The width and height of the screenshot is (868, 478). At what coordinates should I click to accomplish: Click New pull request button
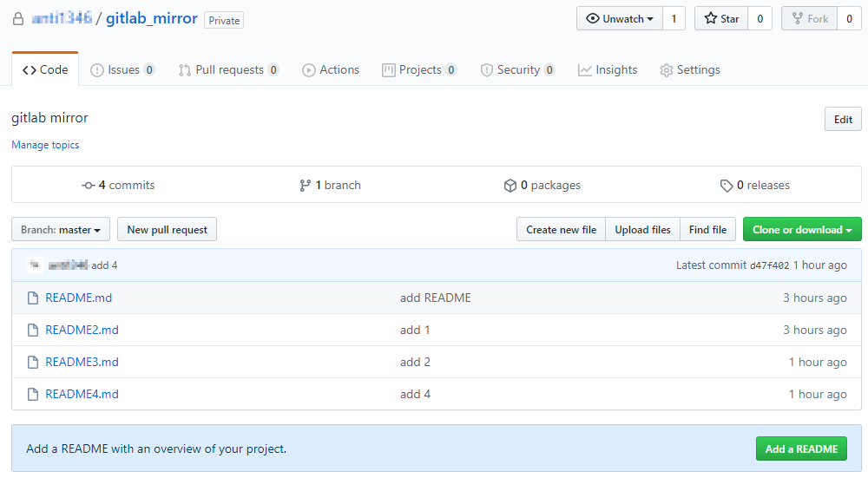point(168,230)
